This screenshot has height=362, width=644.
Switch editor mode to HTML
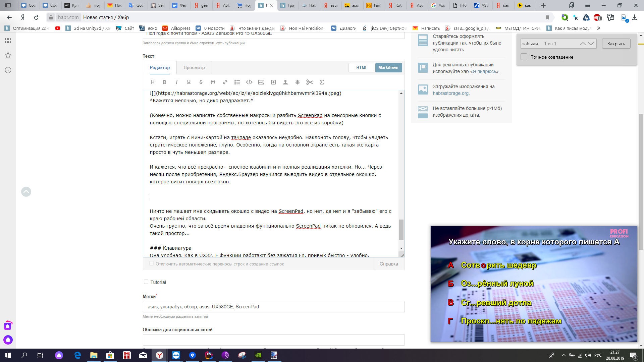coord(362,67)
